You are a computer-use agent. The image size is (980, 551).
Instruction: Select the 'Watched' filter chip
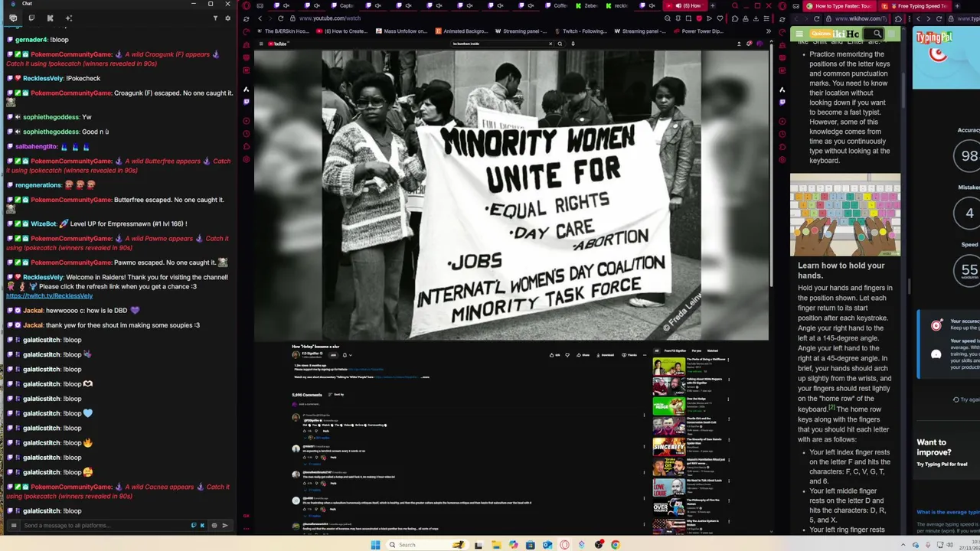[712, 350]
